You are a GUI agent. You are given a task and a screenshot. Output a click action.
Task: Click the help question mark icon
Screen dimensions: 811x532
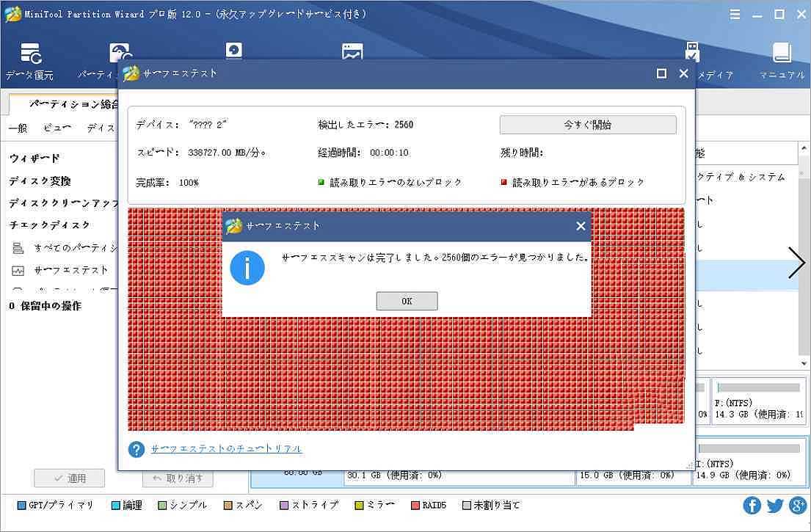tap(136, 449)
